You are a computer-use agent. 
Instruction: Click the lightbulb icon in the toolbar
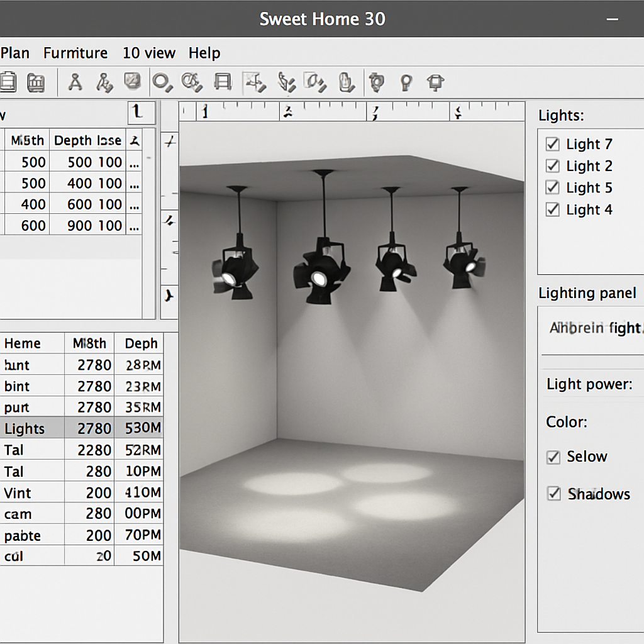(x=406, y=82)
